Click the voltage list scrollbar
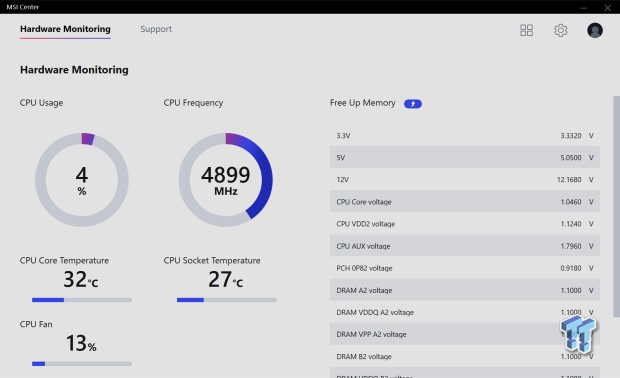Screen dimensions: 620x378 [616, 206]
